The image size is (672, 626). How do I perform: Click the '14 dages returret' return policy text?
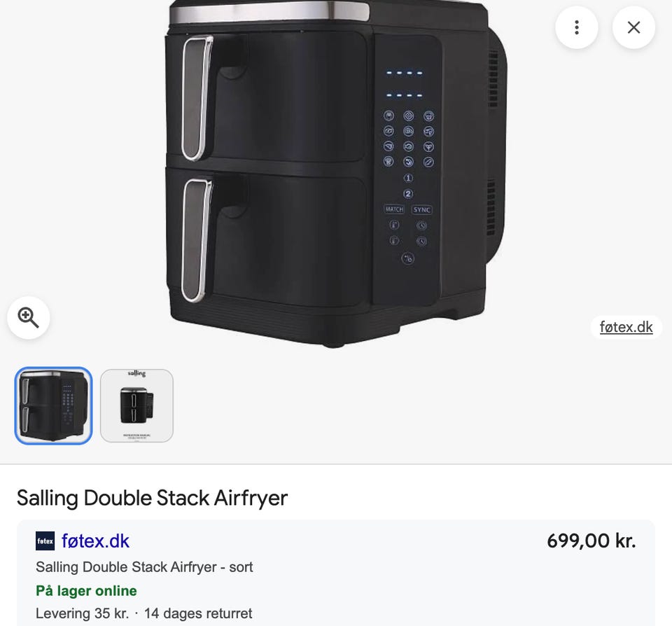click(x=198, y=614)
